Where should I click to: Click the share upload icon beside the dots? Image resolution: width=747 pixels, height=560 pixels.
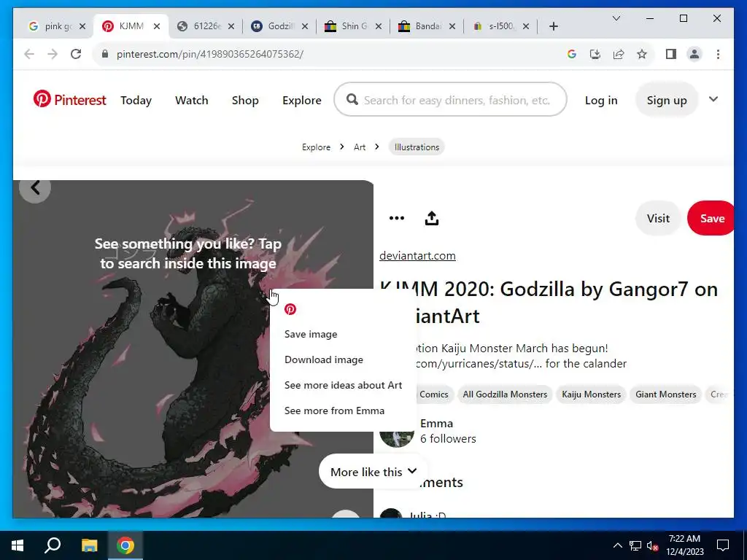click(432, 218)
